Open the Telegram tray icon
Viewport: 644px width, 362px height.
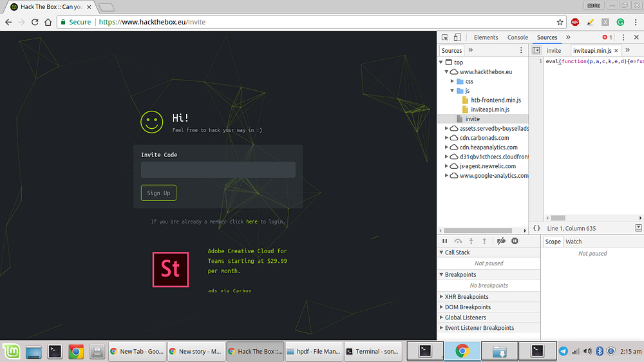pos(563,351)
